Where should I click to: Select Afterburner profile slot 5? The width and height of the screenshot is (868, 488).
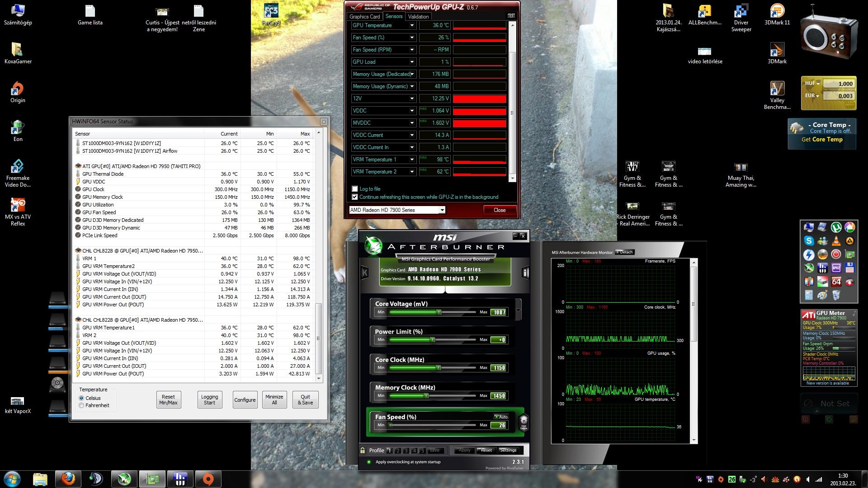click(423, 450)
